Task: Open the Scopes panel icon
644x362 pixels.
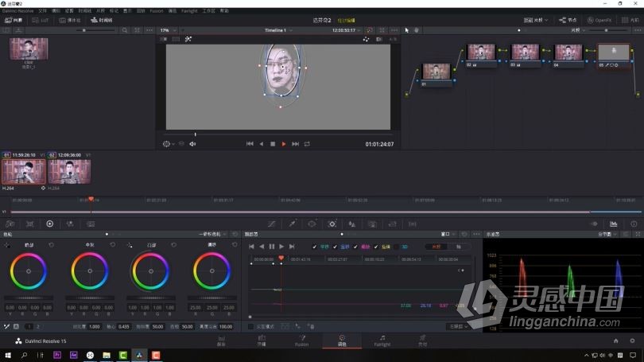Action: (614, 224)
